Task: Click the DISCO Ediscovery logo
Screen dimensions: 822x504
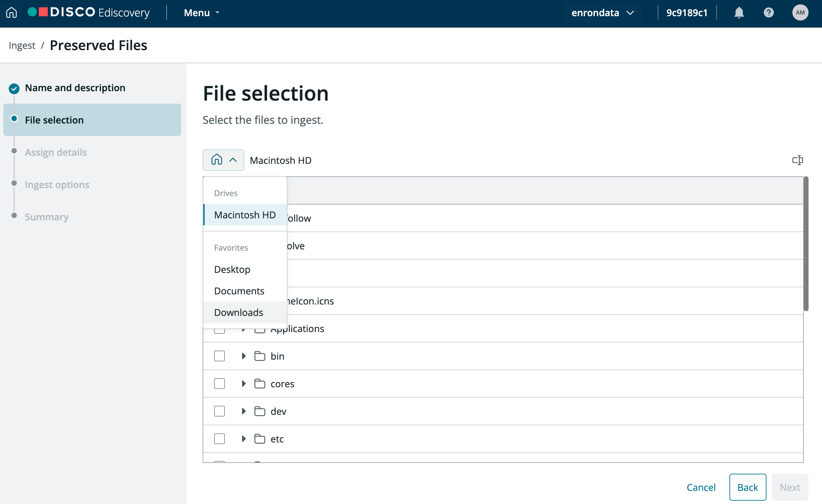Action: point(89,12)
